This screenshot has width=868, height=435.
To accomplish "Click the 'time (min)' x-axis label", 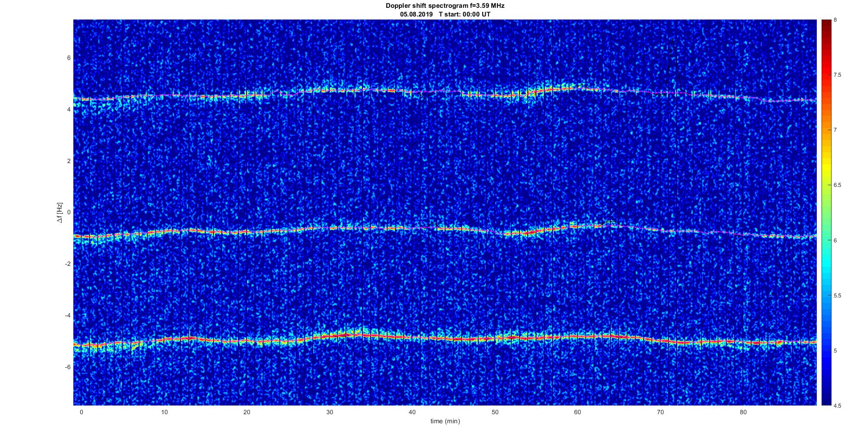I will pos(445,421).
